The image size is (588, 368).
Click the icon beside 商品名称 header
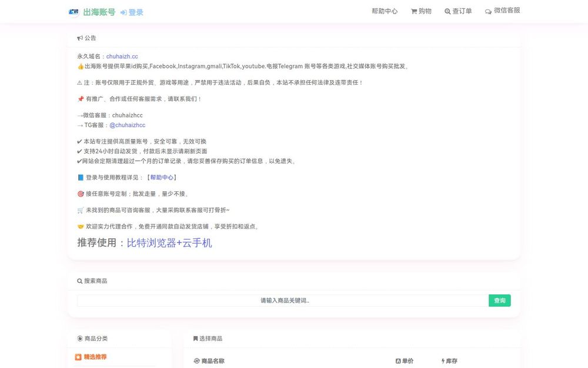point(196,361)
